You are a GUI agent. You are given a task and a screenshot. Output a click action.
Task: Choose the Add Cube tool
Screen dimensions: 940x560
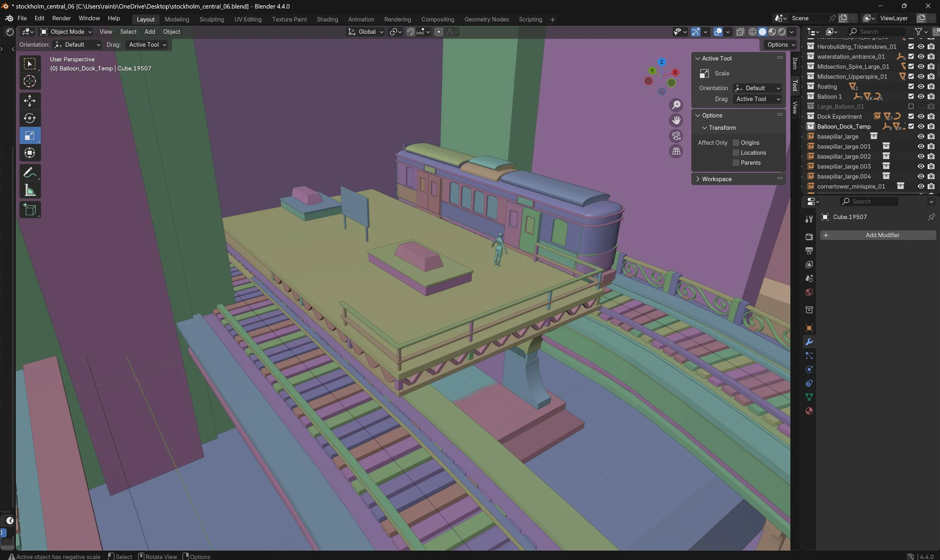pos(30,210)
